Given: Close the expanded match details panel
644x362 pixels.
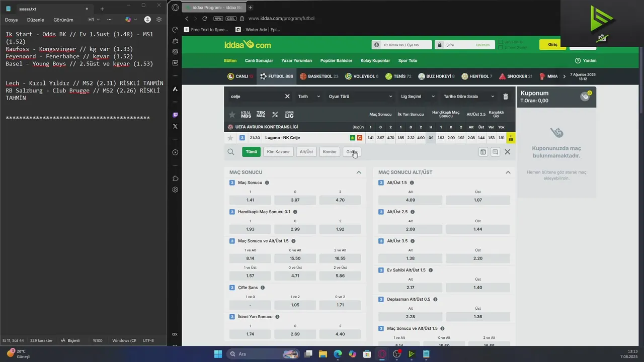Looking at the screenshot, I should pos(507,152).
